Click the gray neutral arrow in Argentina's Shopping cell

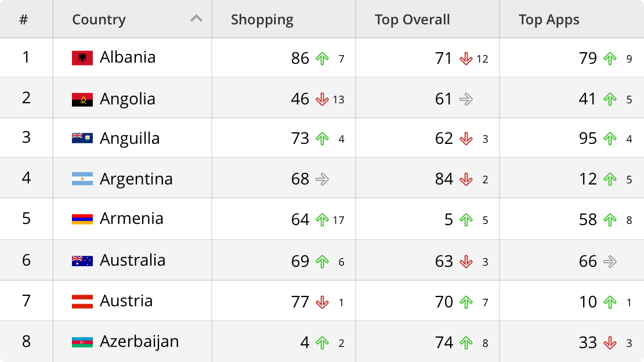pos(321,179)
